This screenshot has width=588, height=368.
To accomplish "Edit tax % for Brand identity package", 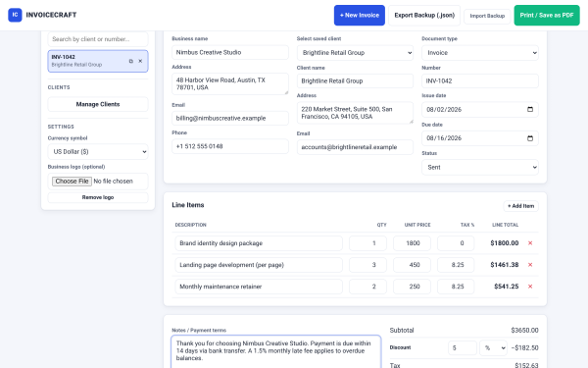I will pyautogui.click(x=456, y=243).
